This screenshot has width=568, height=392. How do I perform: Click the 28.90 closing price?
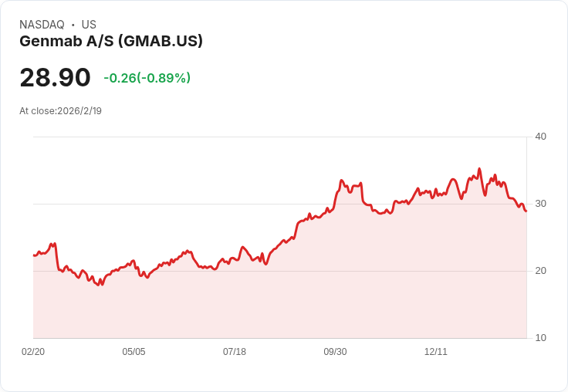pos(55,78)
